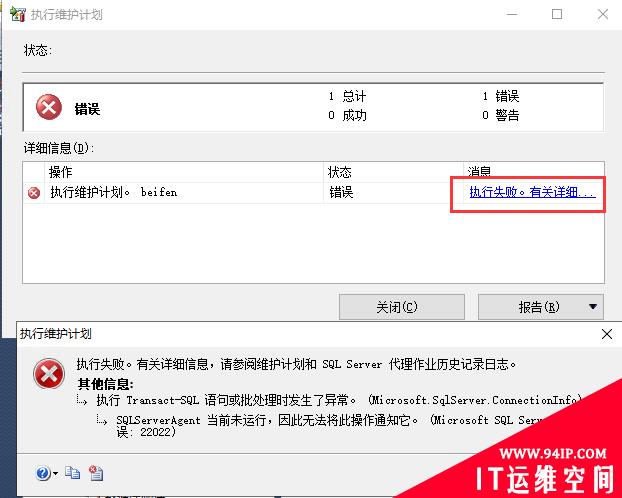Click the 0 成功 summary count
This screenshot has height=498, width=622.
click(347, 115)
